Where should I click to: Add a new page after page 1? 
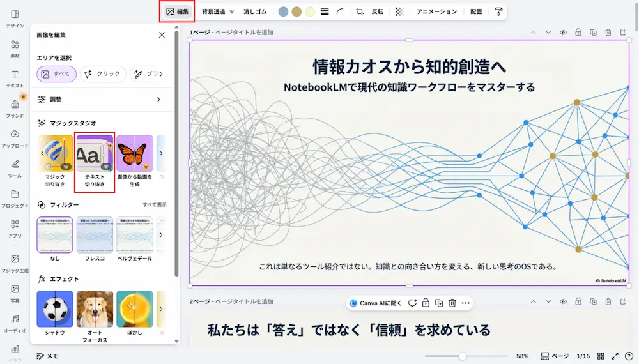tap(623, 33)
